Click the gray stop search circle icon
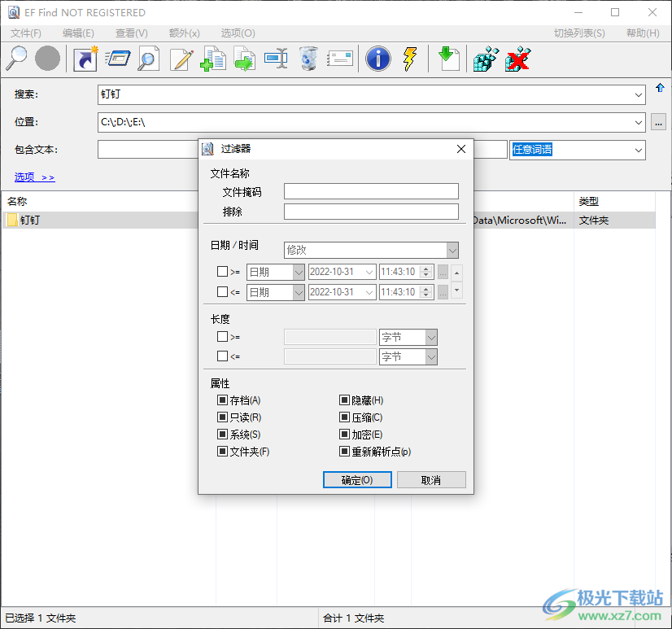The height and width of the screenshot is (629, 672). click(47, 59)
